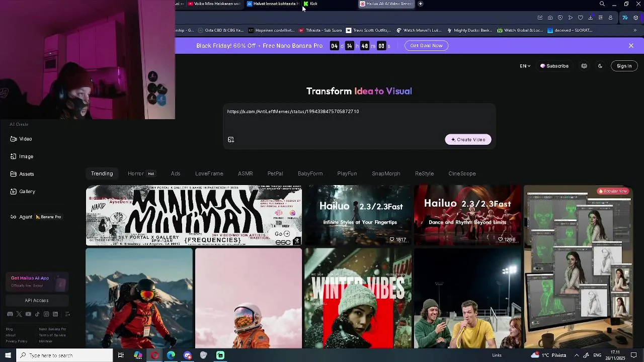Image resolution: width=644 pixels, height=362 pixels.
Task: Open the Blog footer link
Action: coord(9,329)
